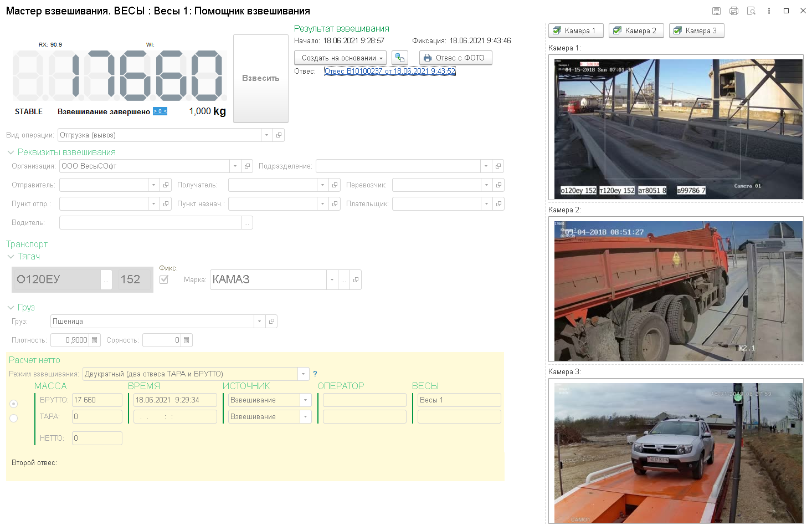The image size is (812, 530).
Task: Select the ТАРА radio button
Action: (x=14, y=418)
